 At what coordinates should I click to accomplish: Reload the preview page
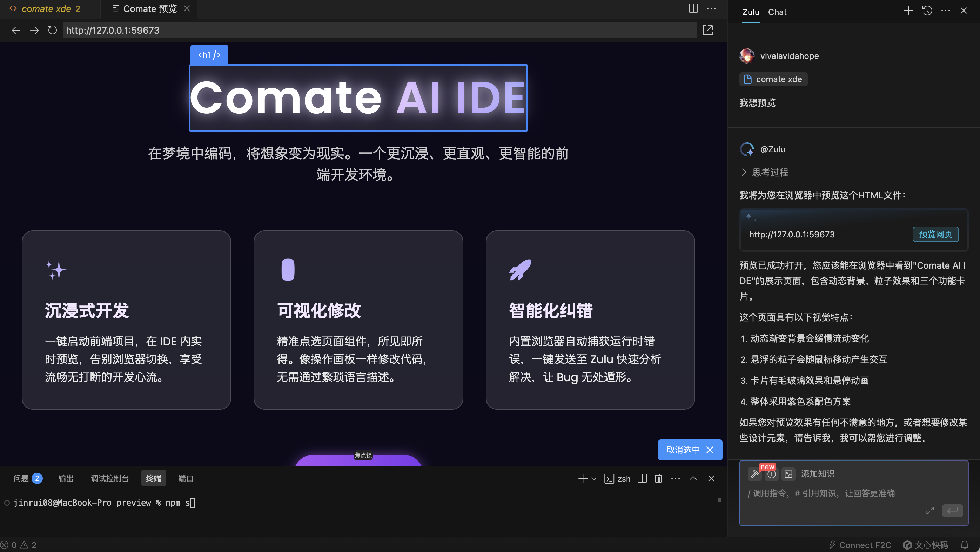coord(52,31)
